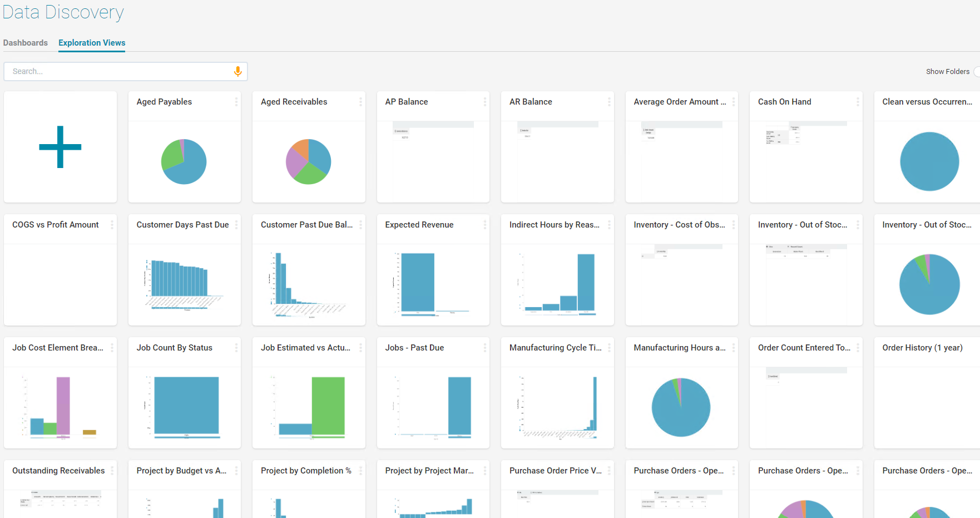Open options menu for COGS vs Profit Amount

(x=112, y=225)
